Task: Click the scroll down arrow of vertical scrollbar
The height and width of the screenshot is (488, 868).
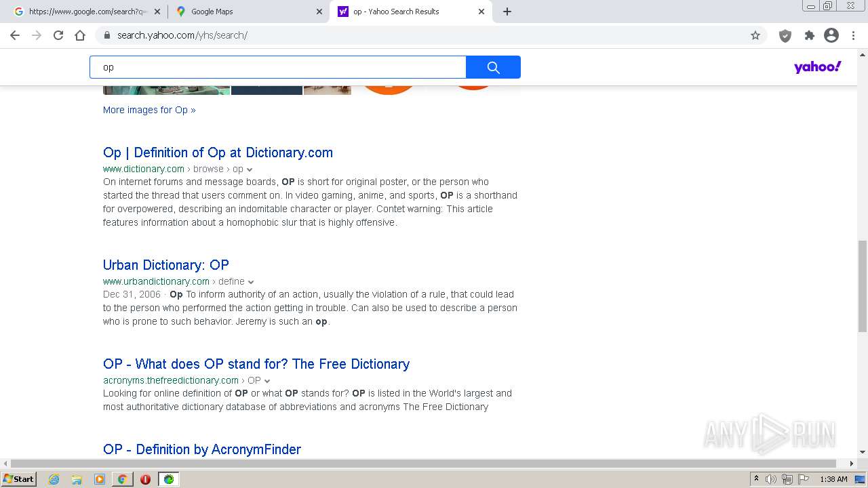Action: [863, 452]
